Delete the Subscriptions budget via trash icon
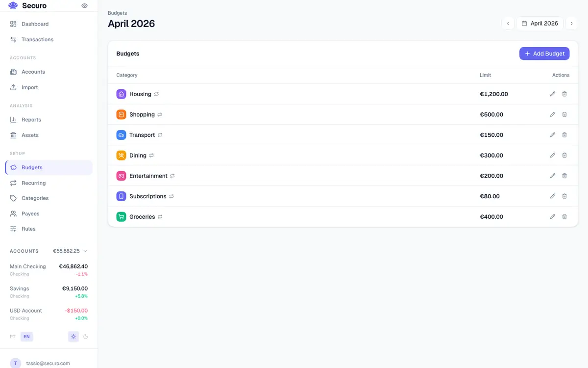 [x=564, y=196]
